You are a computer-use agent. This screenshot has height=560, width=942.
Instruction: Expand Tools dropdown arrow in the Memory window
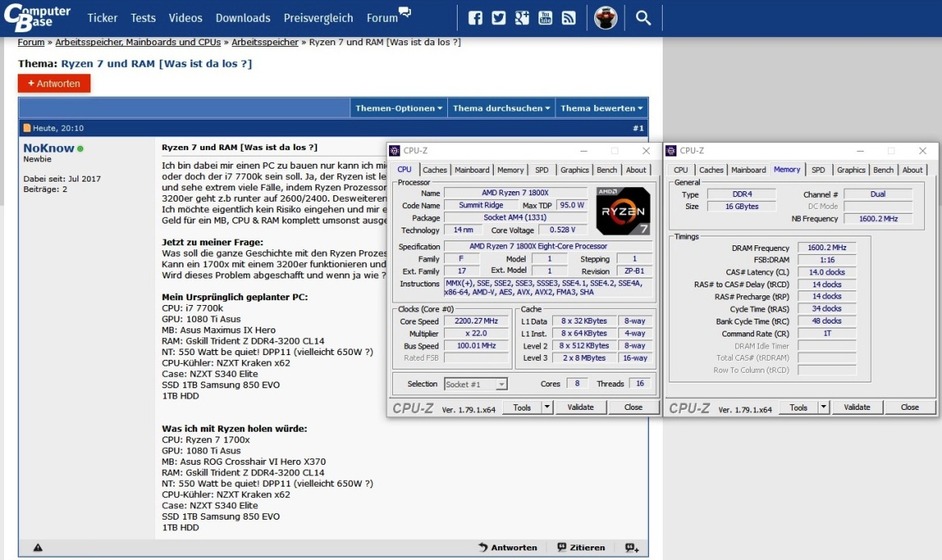tap(823, 407)
